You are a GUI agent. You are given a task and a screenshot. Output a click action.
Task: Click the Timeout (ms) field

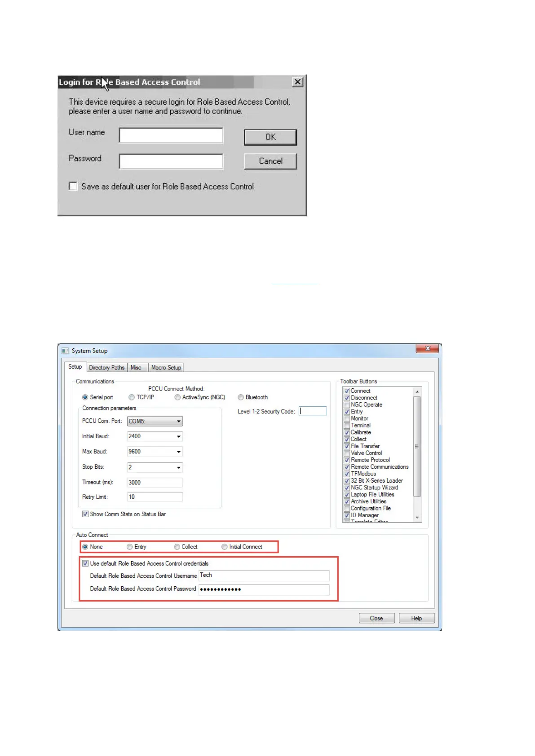pos(155,483)
